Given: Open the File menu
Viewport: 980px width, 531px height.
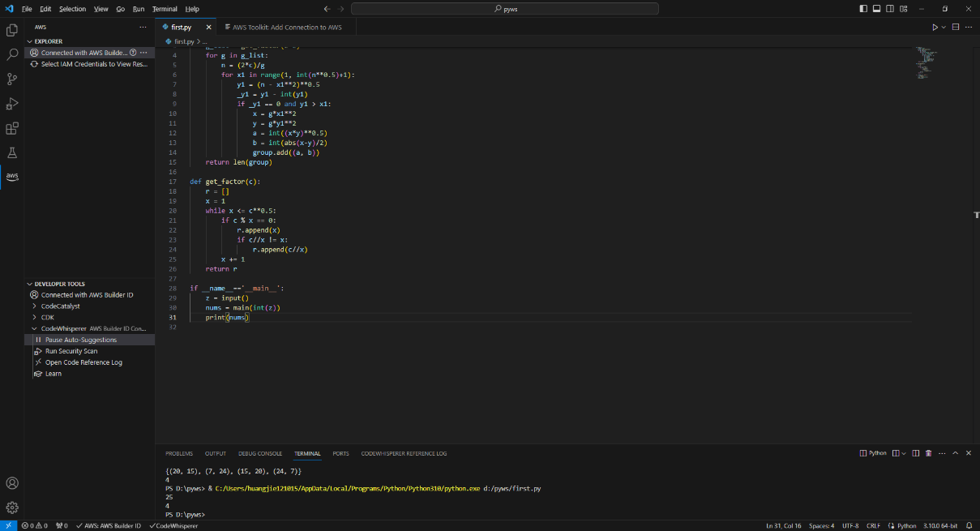Looking at the screenshot, I should (x=27, y=9).
